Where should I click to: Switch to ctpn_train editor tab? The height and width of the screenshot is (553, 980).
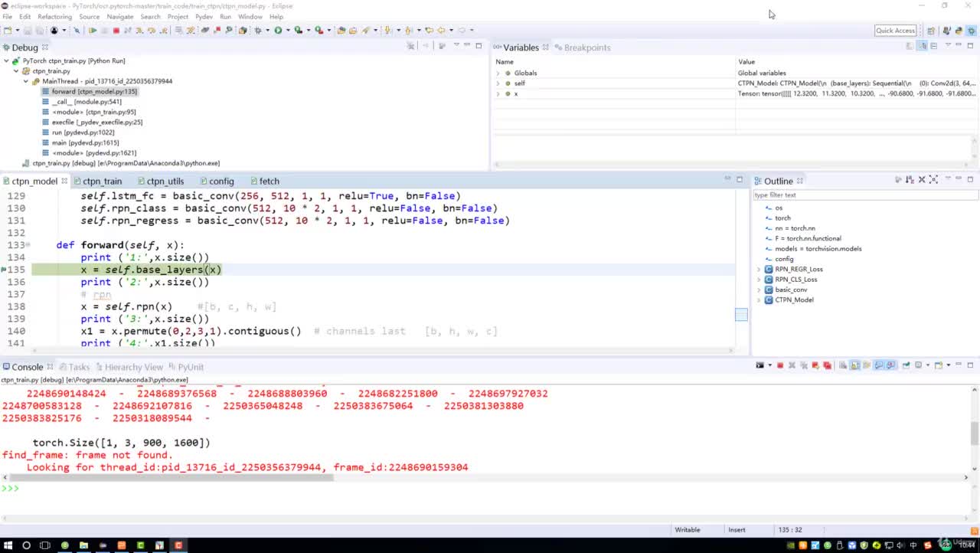tap(102, 182)
